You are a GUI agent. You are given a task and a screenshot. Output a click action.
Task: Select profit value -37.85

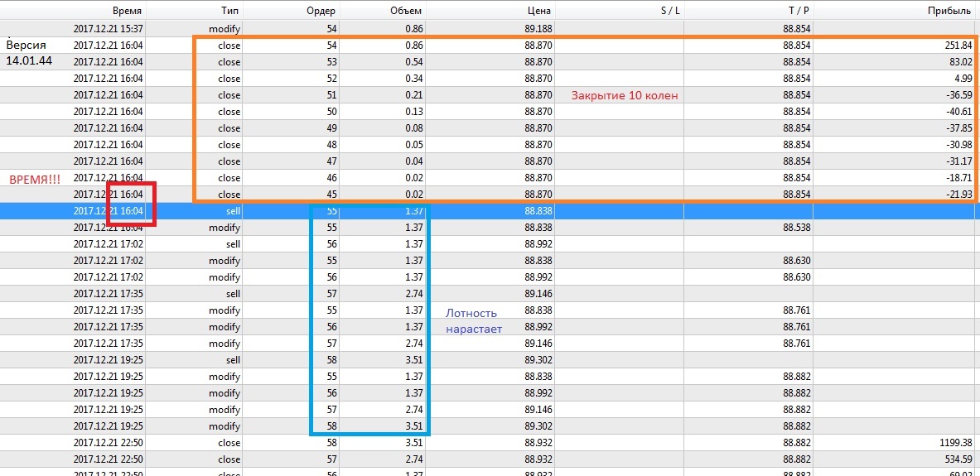coord(959,128)
